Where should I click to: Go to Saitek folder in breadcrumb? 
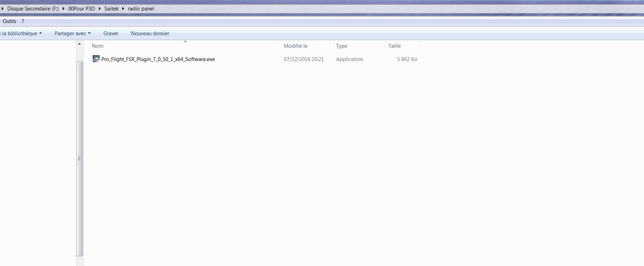[x=111, y=9]
